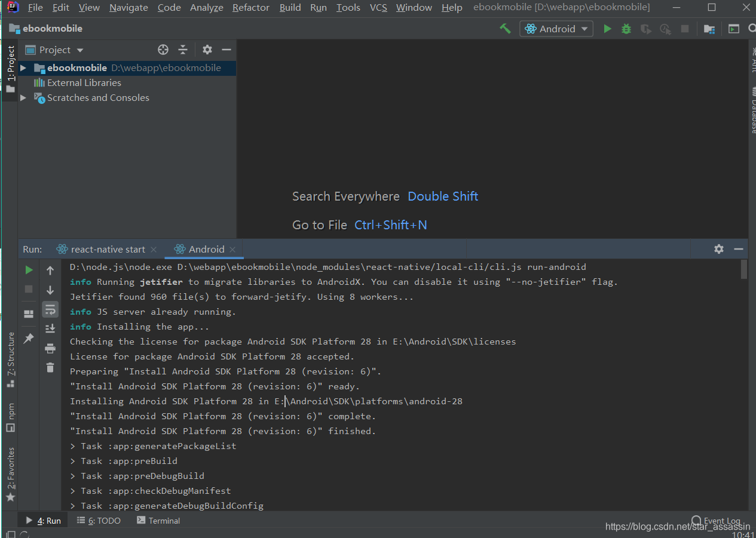Click the Collapse All icon in Project panel
The height and width of the screenshot is (538, 756).
(x=183, y=50)
